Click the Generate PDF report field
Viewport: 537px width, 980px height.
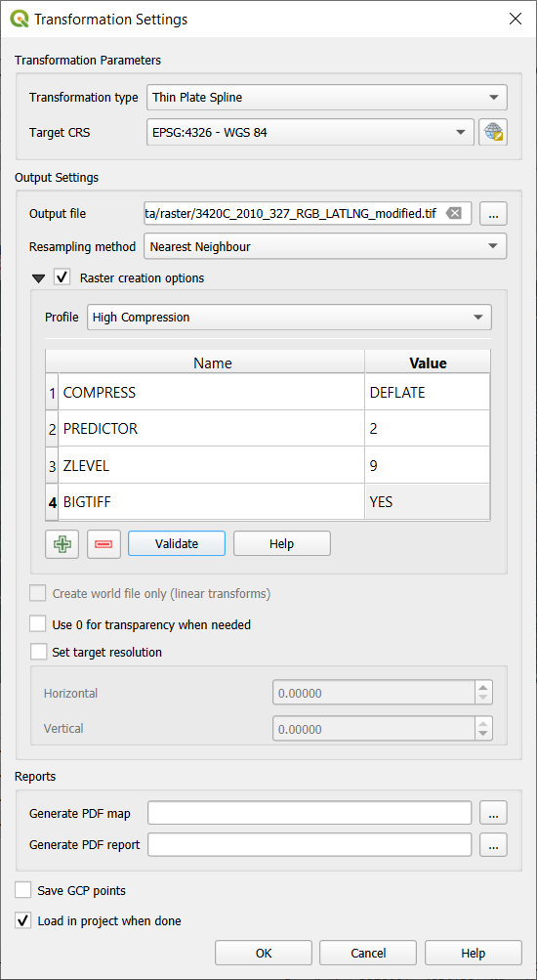(310, 844)
